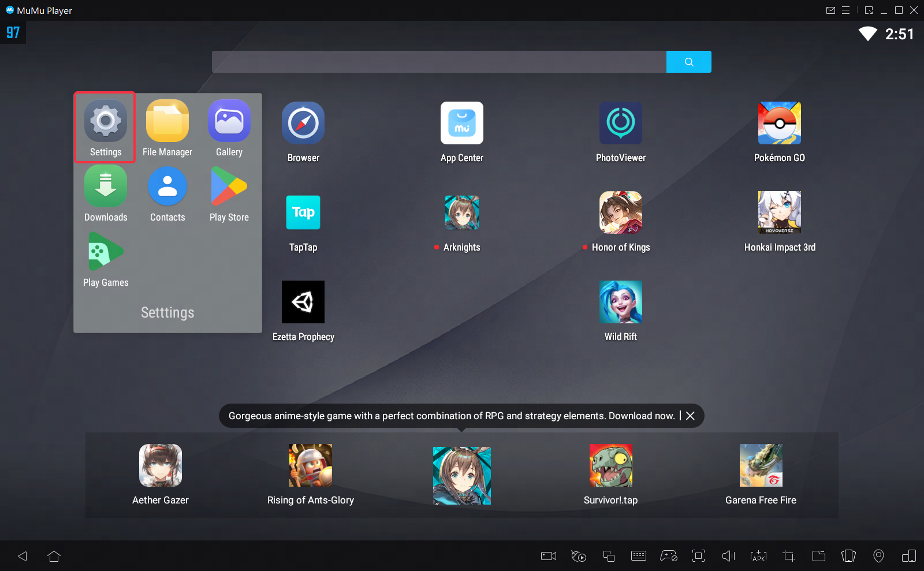Click the FPS counter showing 97
This screenshot has width=924, height=571.
tap(13, 32)
